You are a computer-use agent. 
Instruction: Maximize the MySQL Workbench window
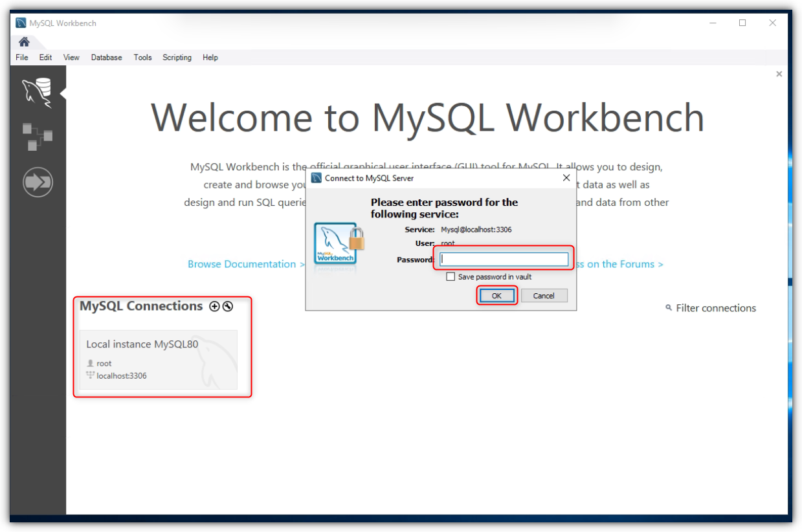[742, 23]
